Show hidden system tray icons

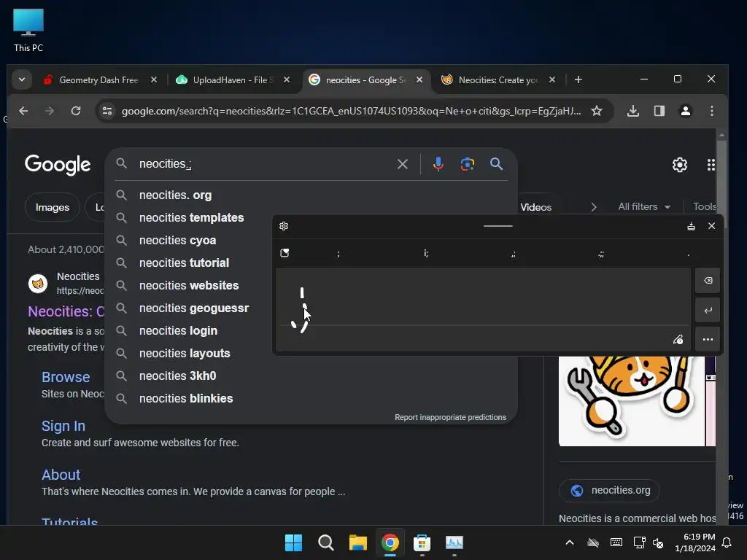[x=569, y=542]
